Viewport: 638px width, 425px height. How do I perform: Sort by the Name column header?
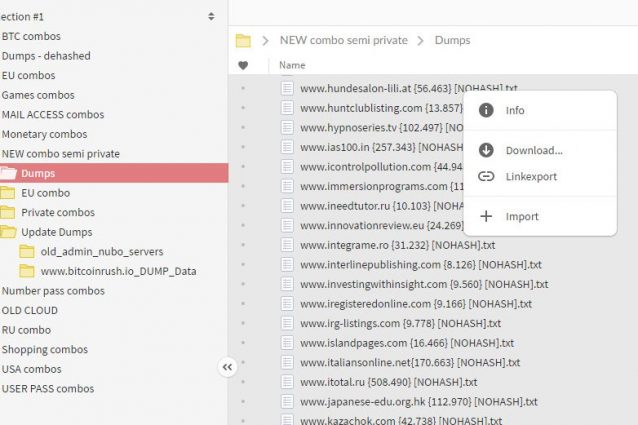pyautogui.click(x=292, y=65)
